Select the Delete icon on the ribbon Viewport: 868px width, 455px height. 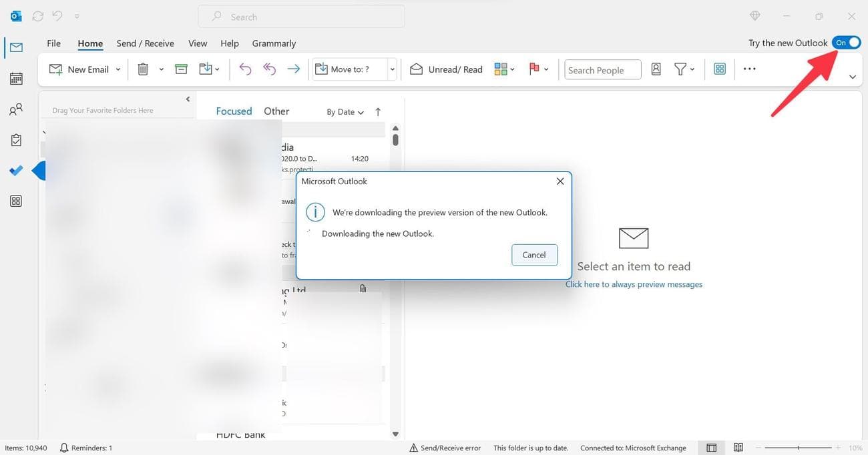click(143, 69)
